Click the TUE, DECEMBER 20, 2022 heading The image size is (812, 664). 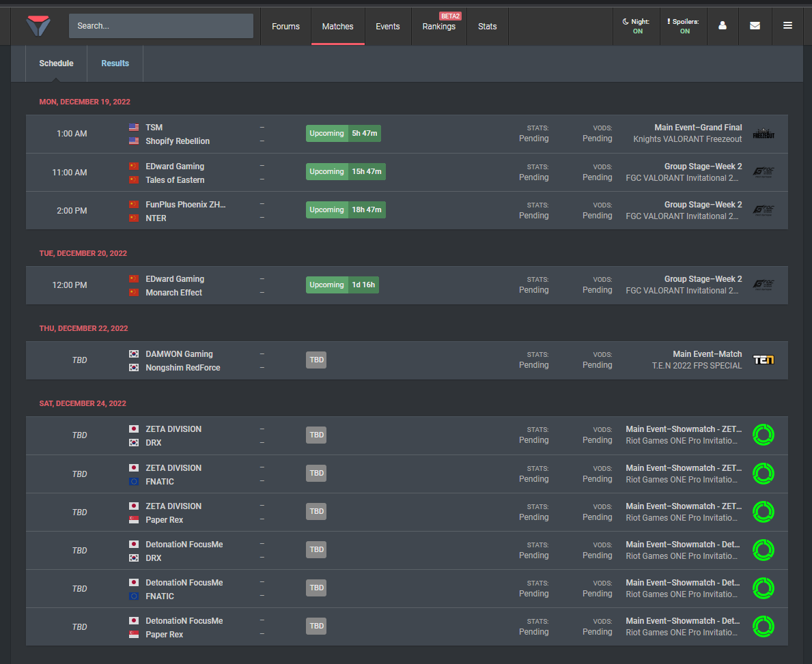click(x=83, y=253)
